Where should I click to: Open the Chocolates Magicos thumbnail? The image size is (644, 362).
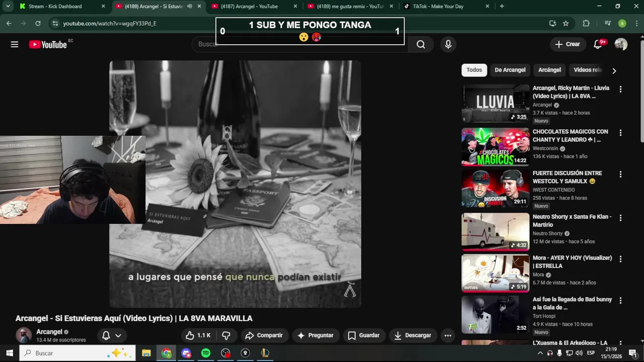point(496,147)
